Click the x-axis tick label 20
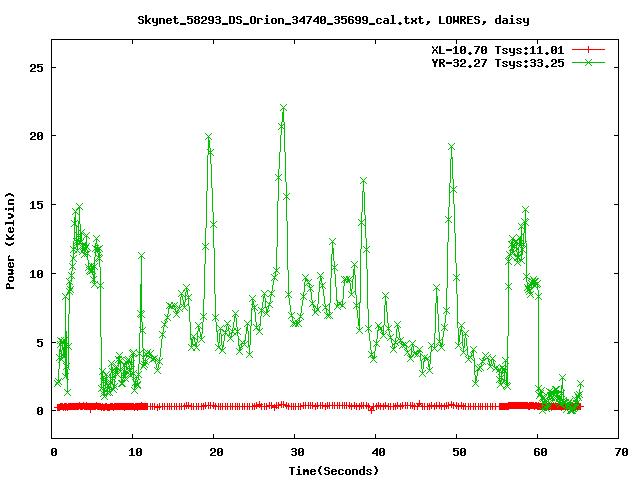640x480 pixels. 216,452
